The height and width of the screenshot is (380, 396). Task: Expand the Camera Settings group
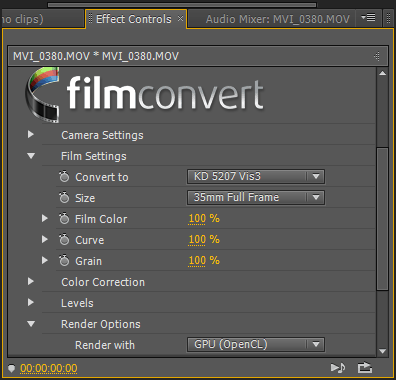click(31, 135)
